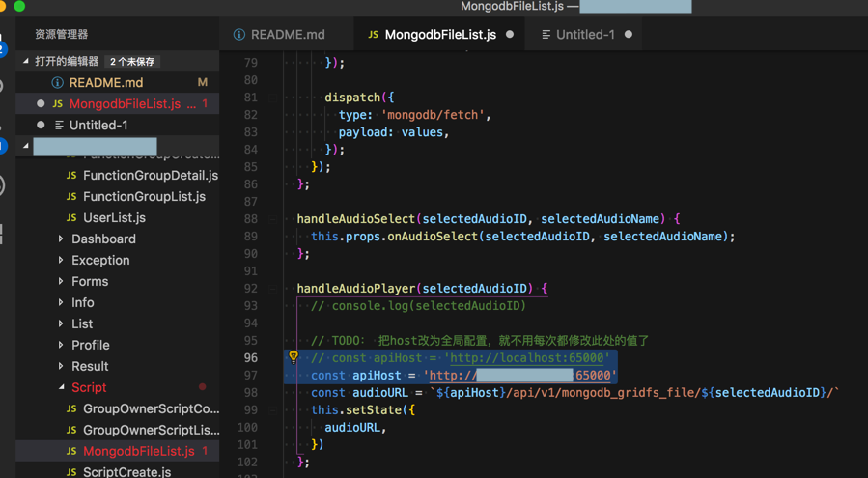
Task: Click the M git badge next to README.md
Action: coord(202,82)
